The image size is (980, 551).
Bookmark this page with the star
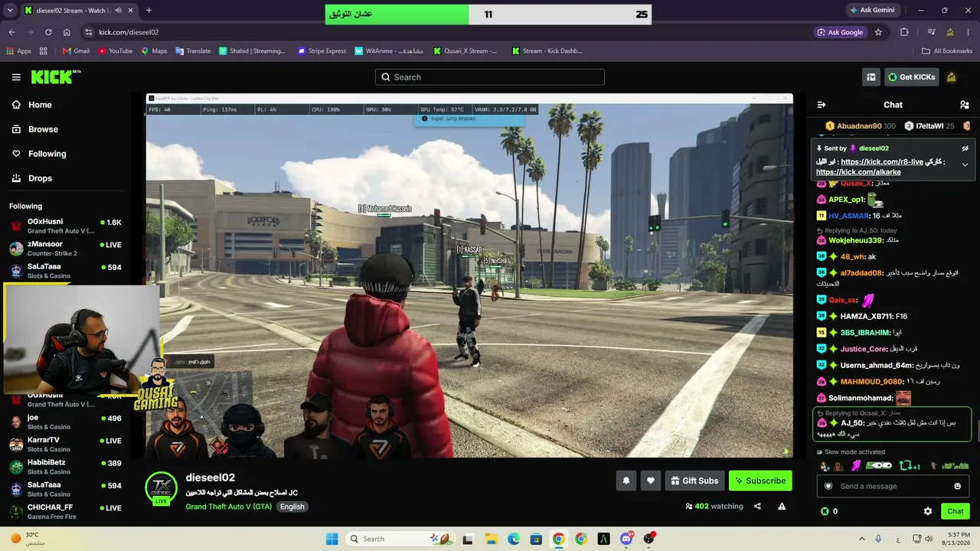tap(878, 32)
